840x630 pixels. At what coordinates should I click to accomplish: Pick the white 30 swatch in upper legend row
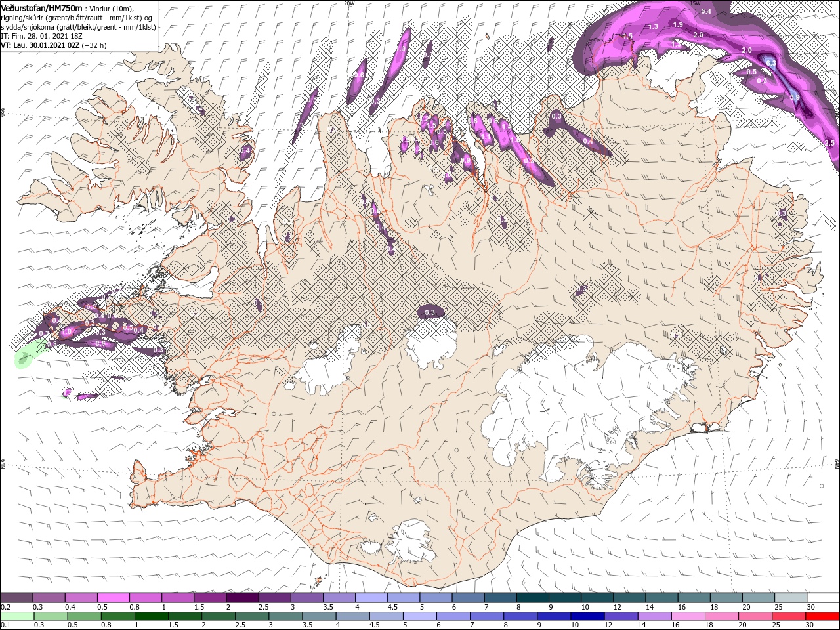point(824,598)
